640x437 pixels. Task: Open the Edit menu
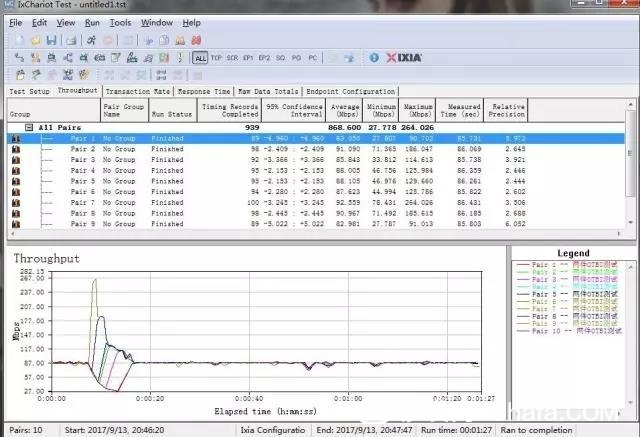[40, 23]
